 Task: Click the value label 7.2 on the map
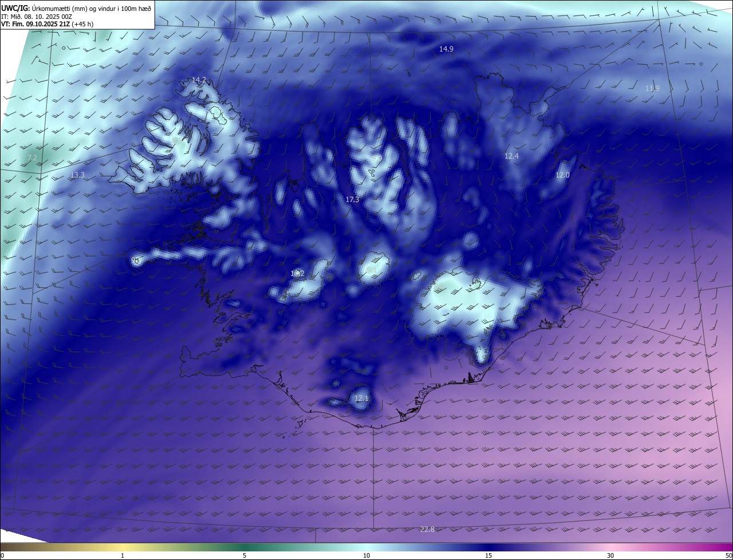pyautogui.click(x=32, y=157)
